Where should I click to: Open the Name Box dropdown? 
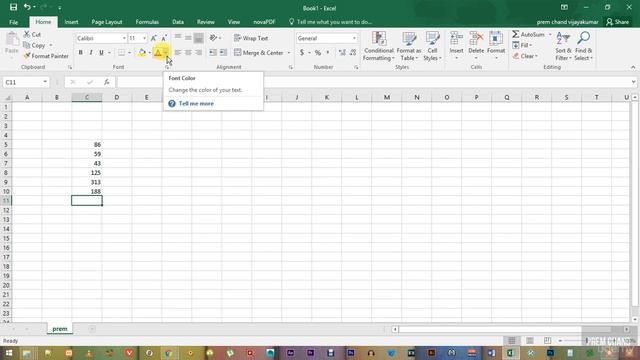coord(45,82)
